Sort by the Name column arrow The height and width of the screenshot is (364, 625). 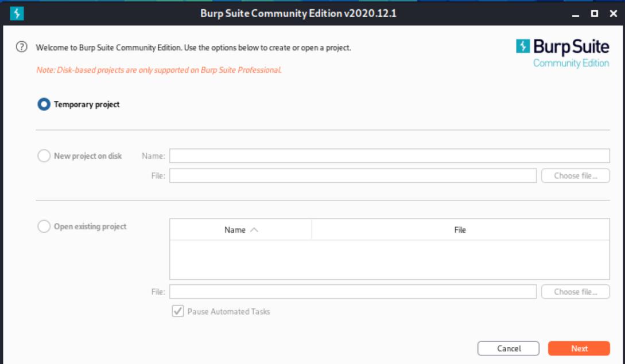tap(254, 230)
